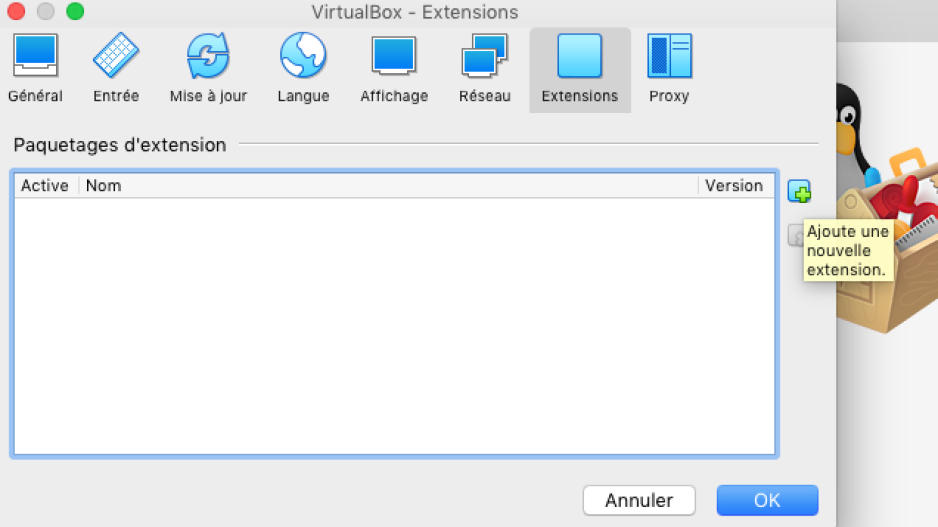Sort by the Nom column header
The width and height of the screenshot is (938, 527).
coord(388,186)
